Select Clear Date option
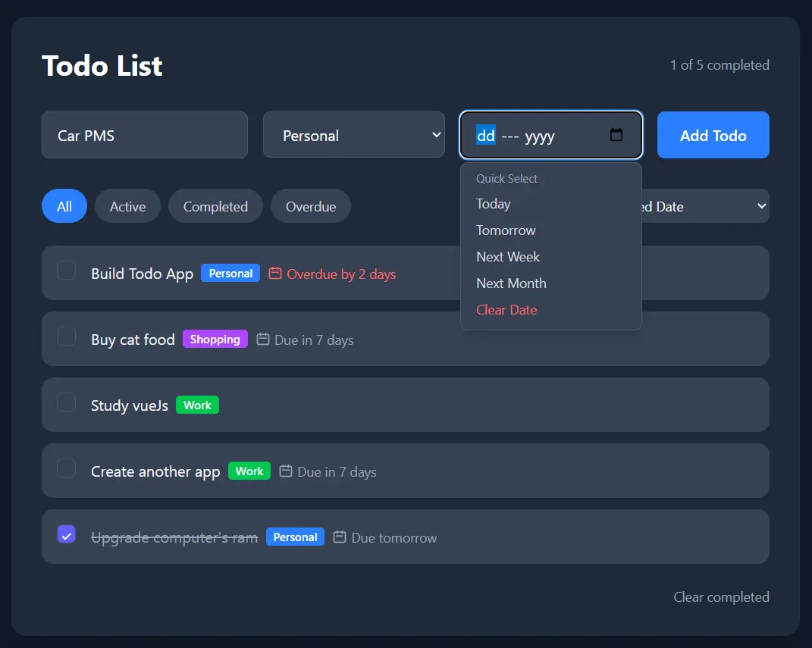Image resolution: width=812 pixels, height=648 pixels. coord(506,309)
